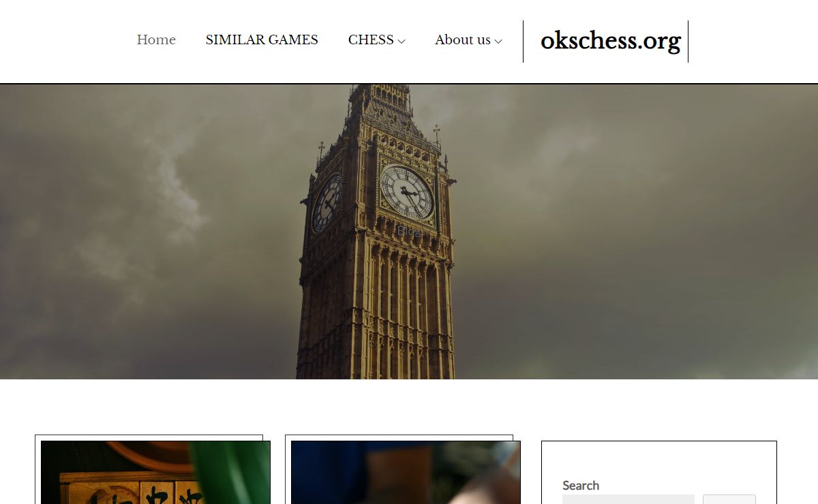Expand the About us submenu arrow
Viewport: 818px width, 504px height.
click(x=498, y=41)
